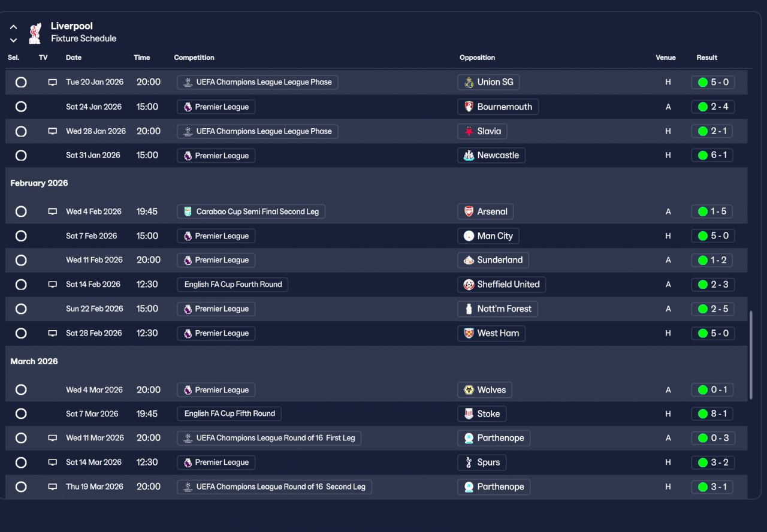Click the Sel. column header

click(14, 58)
